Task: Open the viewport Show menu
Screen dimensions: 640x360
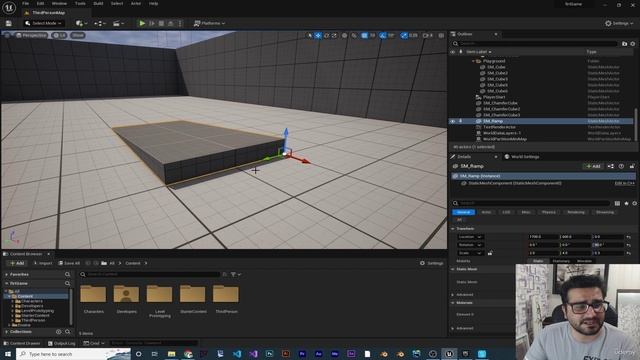Action: click(78, 36)
